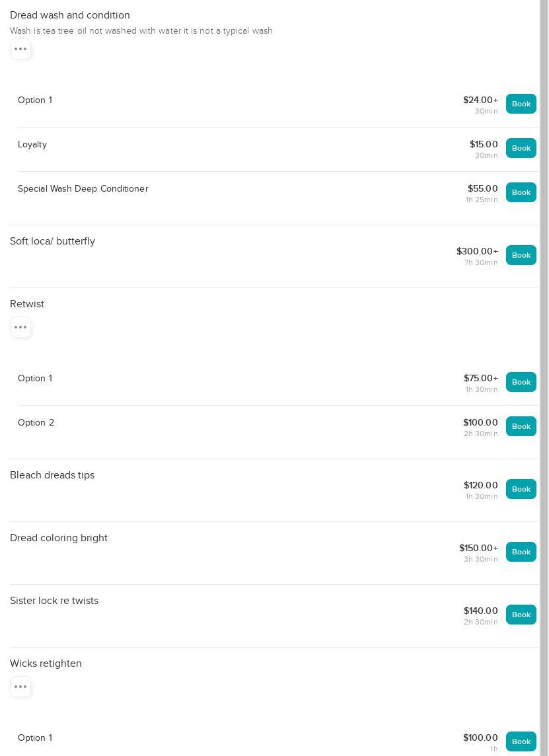Book Soft loca/ butterfly service
This screenshot has width=549, height=756.
coord(521,255)
